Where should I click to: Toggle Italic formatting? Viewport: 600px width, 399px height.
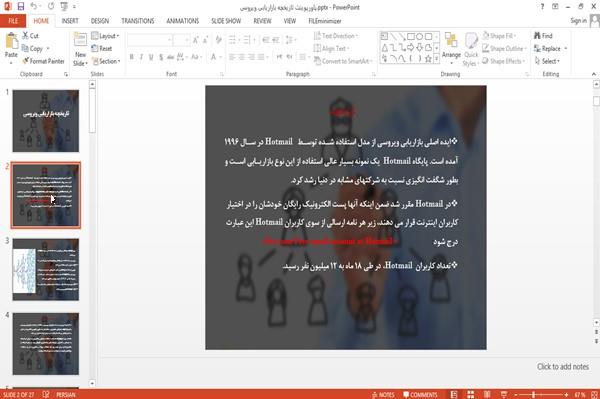click(x=141, y=57)
